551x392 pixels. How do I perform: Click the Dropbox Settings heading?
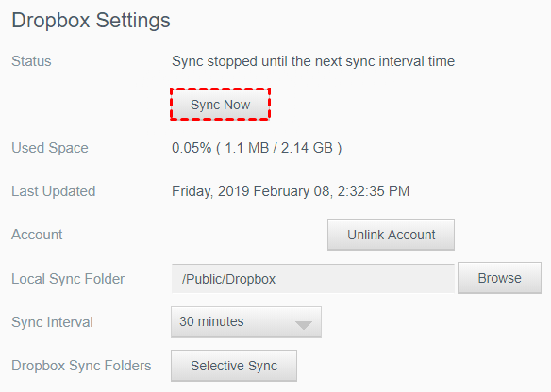(91, 21)
